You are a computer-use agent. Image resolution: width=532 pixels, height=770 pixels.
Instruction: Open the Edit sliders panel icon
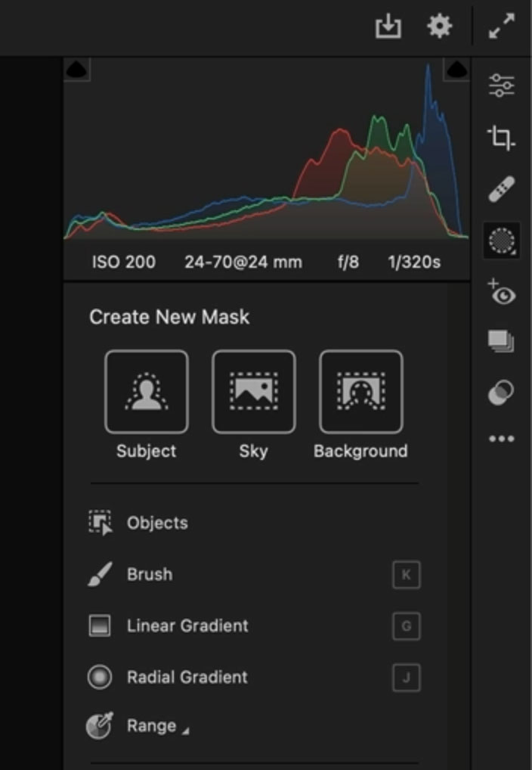(x=502, y=85)
